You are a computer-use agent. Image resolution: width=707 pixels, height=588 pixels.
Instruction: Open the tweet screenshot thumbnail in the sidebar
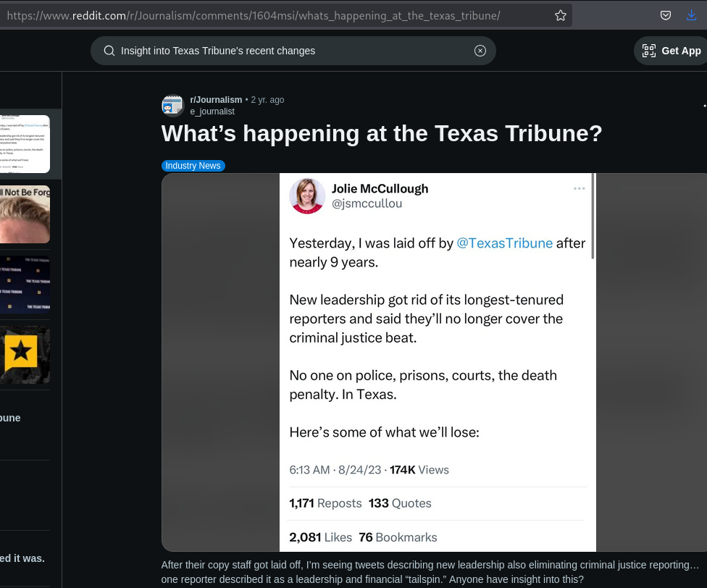tap(25, 144)
